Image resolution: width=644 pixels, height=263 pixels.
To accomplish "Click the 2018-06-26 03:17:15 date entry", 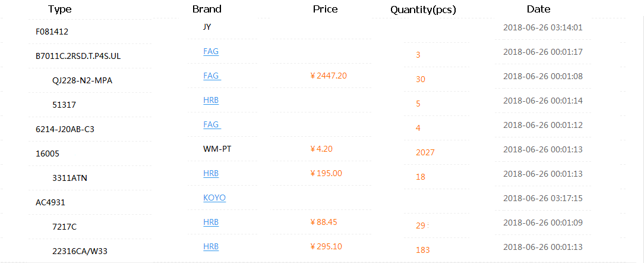I will 542,198.
